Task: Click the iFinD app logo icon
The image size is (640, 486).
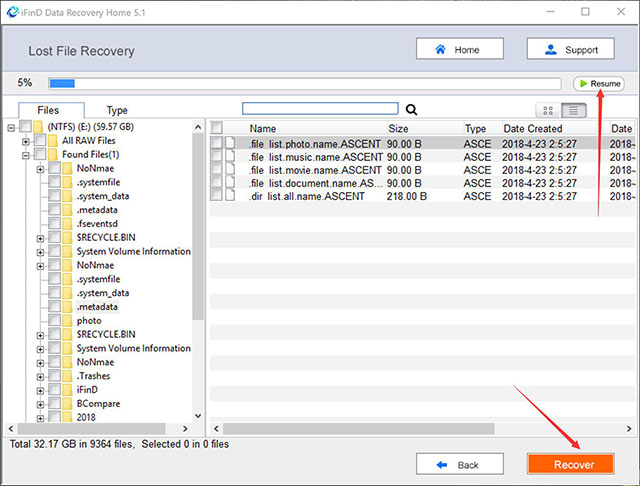Action: [x=12, y=12]
